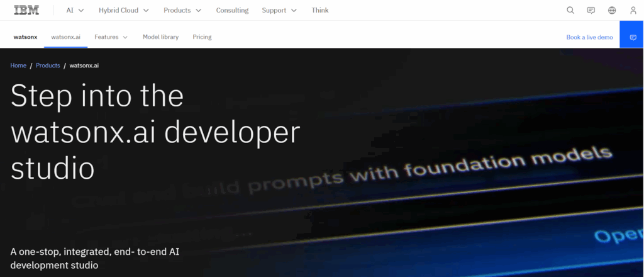Image resolution: width=644 pixels, height=277 pixels.
Task: Open the search magnifier icon
Action: pyautogui.click(x=570, y=10)
